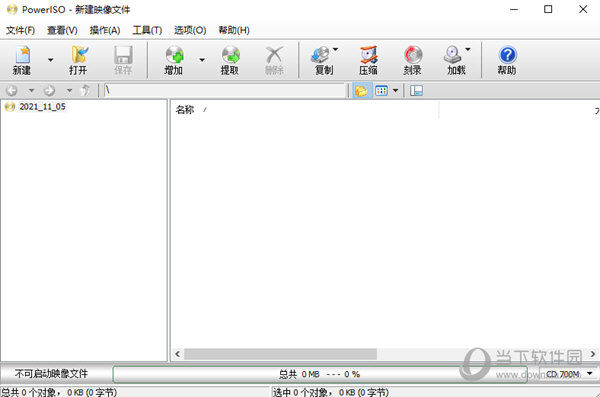The width and height of the screenshot is (600, 397).
Task: Open the View (查看) menu
Action: coord(62,30)
